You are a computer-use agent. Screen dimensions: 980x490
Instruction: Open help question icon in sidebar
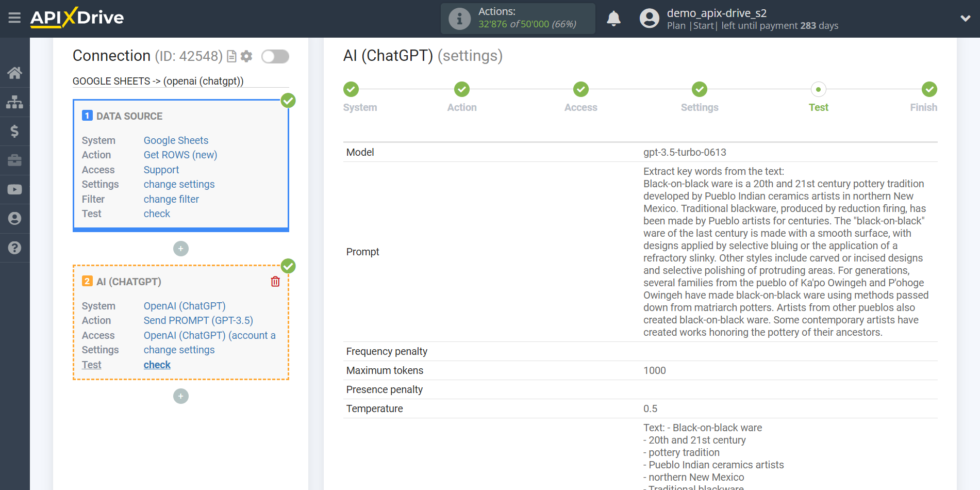(14, 248)
